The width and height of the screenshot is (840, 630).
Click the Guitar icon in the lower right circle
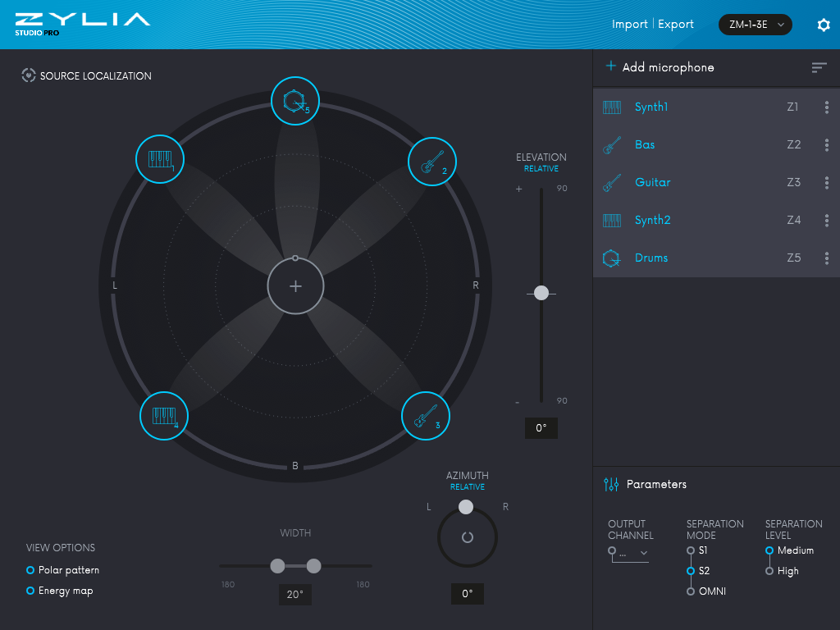(426, 416)
